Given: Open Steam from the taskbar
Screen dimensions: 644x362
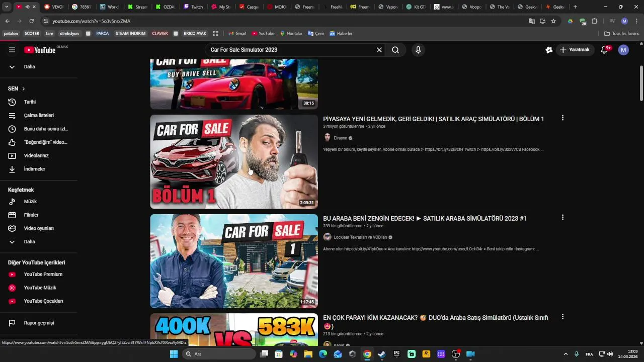Looking at the screenshot, I should click(382, 354).
